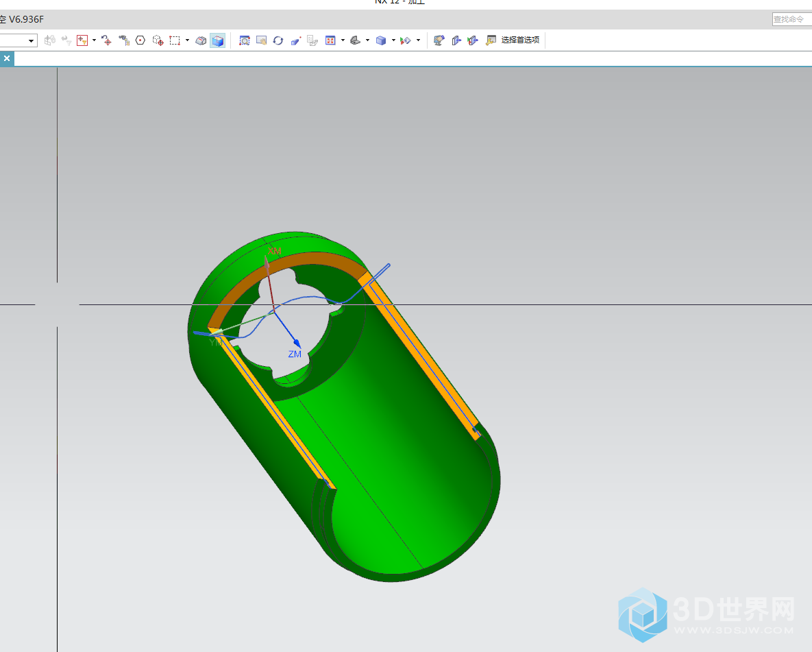This screenshot has width=812, height=652.
Task: Click the 查找命令 command search field
Action: click(x=791, y=19)
